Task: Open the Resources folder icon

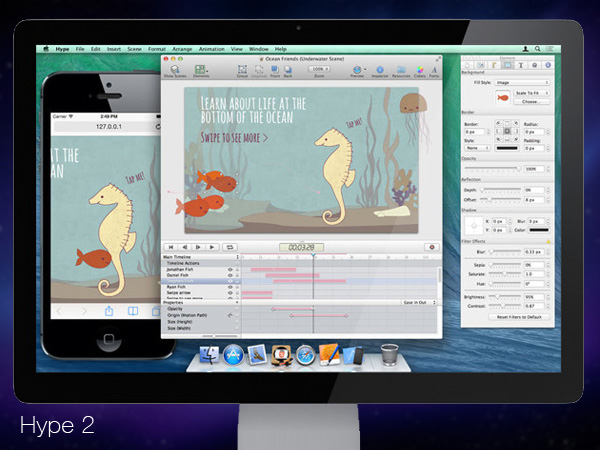Action: coord(401,69)
